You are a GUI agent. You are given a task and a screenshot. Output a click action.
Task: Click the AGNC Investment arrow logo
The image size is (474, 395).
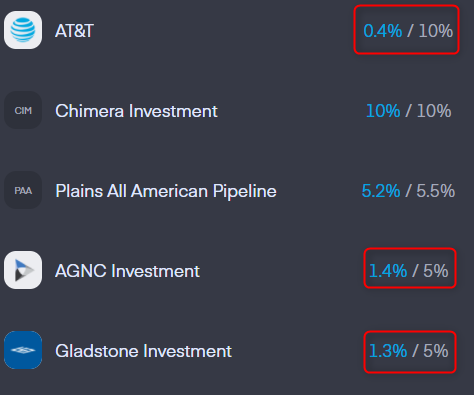[23, 270]
